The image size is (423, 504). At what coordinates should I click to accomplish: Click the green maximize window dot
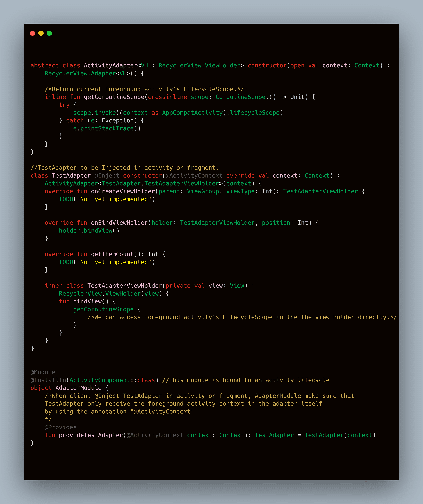point(49,33)
